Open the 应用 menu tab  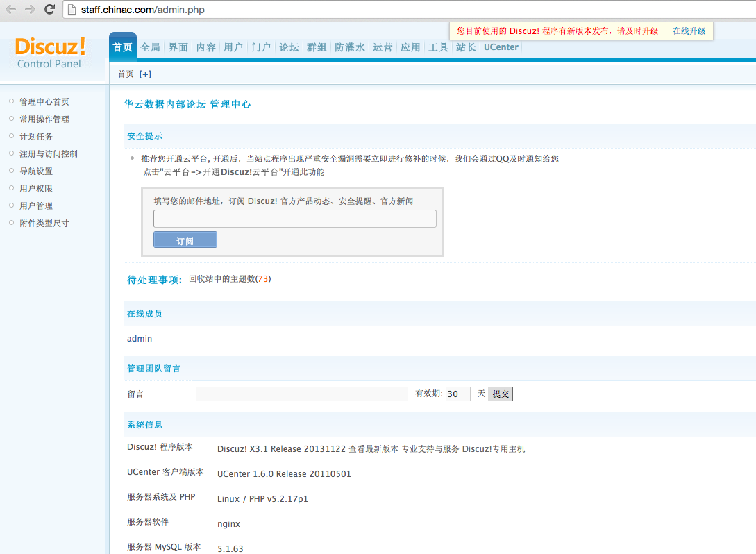[410, 47]
